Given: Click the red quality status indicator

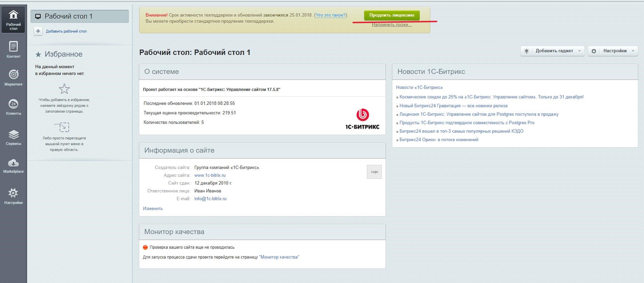Looking at the screenshot, I should 145,247.
